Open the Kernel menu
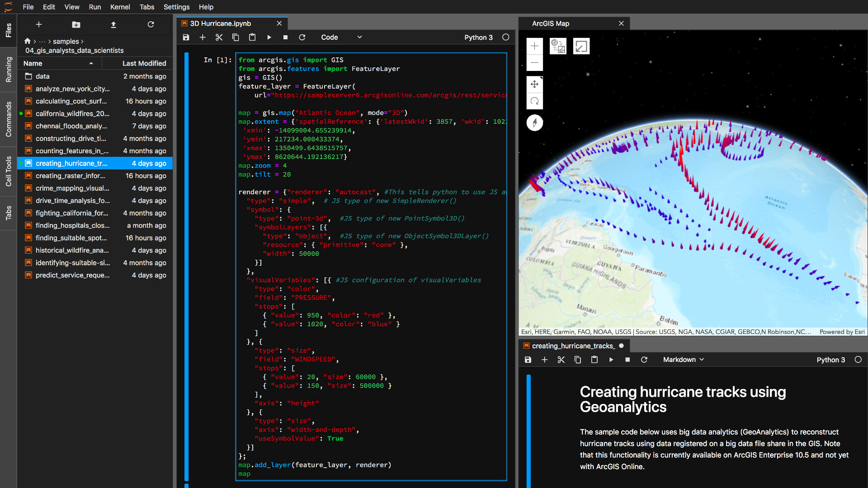868x488 pixels. [120, 7]
